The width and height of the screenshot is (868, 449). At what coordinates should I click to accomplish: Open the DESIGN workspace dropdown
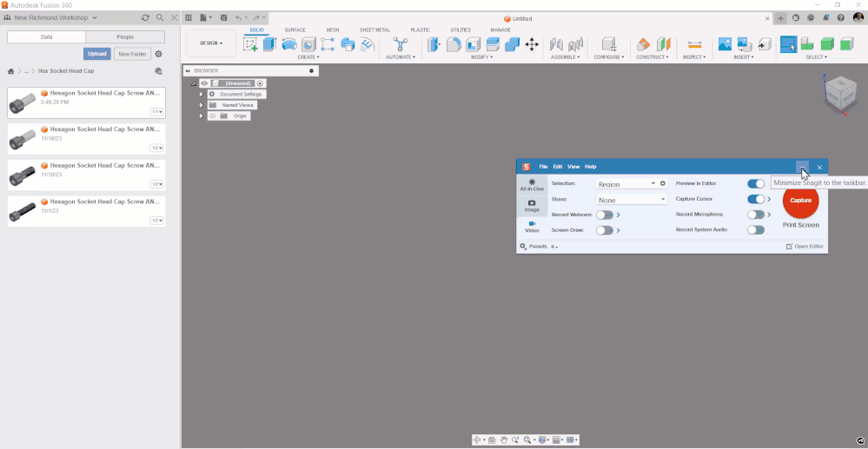click(x=211, y=43)
